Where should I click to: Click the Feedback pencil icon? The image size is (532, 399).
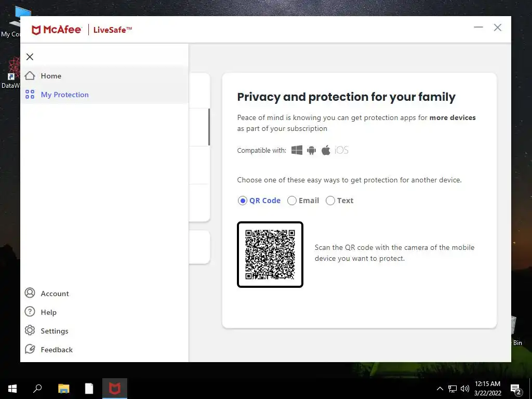(x=30, y=349)
